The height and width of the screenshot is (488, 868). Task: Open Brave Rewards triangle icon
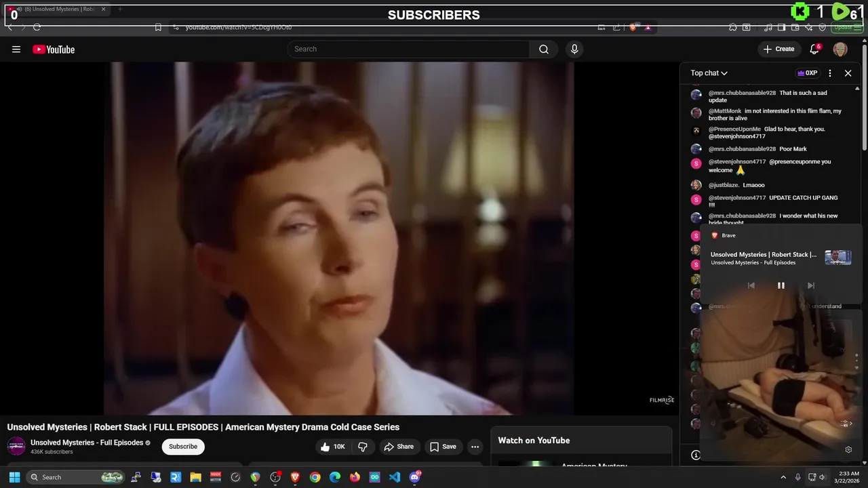tap(648, 27)
